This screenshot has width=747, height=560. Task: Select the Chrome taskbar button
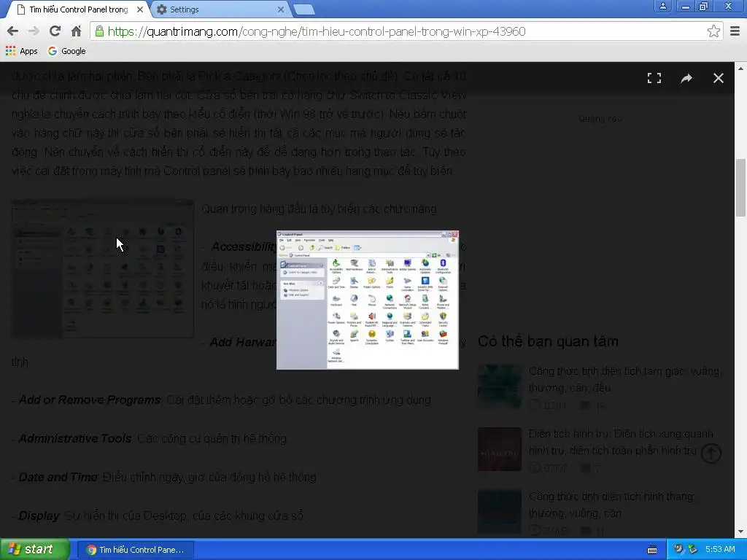click(x=136, y=550)
